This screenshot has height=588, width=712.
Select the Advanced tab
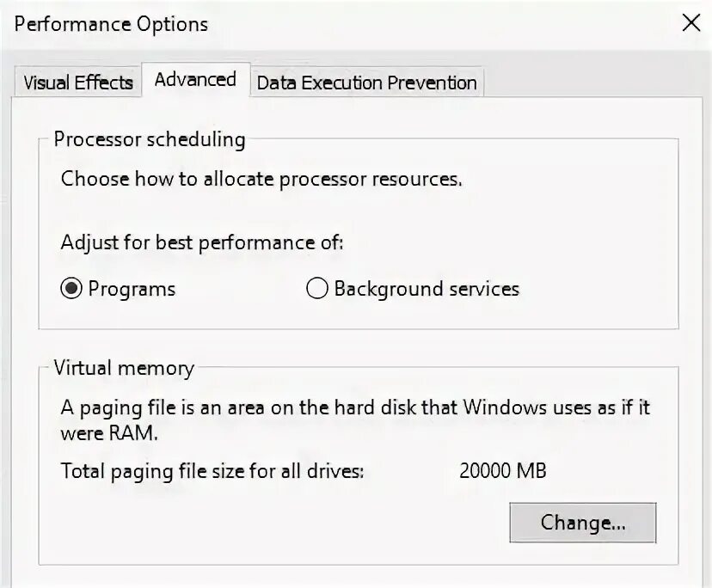pos(195,79)
